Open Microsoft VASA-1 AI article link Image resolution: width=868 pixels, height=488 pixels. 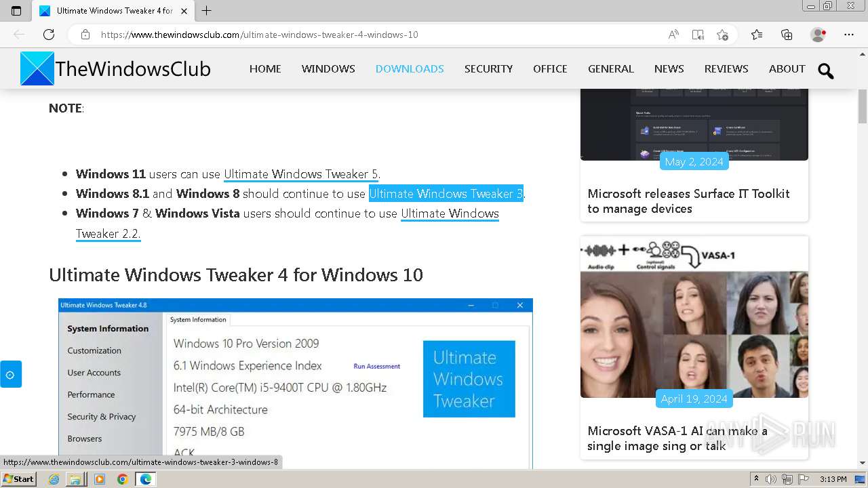(x=677, y=439)
